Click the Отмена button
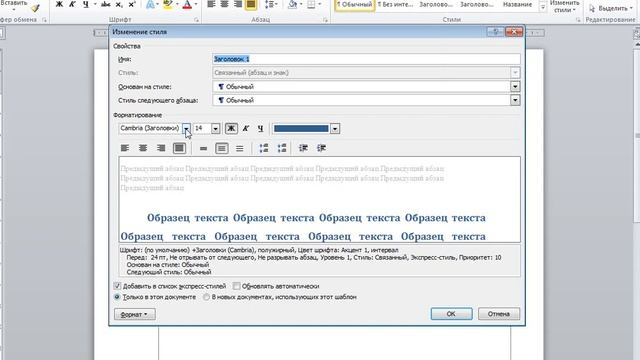 point(499,313)
